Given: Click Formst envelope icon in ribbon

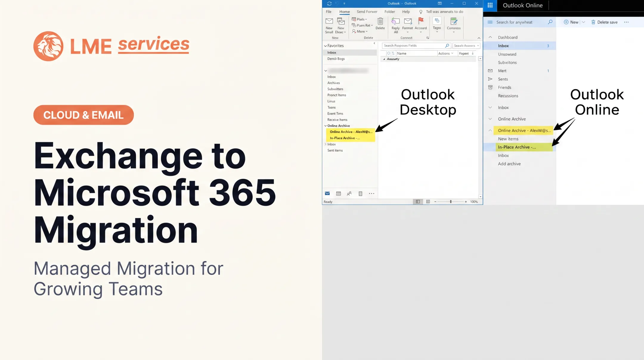Looking at the screenshot, I should click(x=408, y=21).
